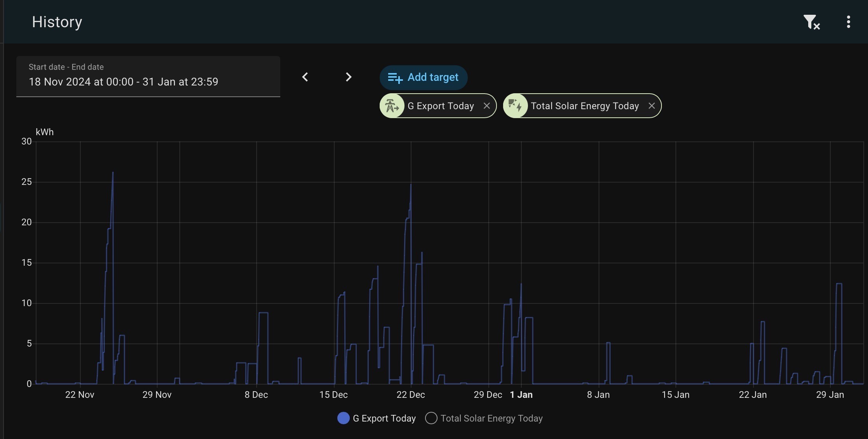Viewport: 868px width, 439px height.
Task: Click the 10 y-axis value
Action: [26, 303]
